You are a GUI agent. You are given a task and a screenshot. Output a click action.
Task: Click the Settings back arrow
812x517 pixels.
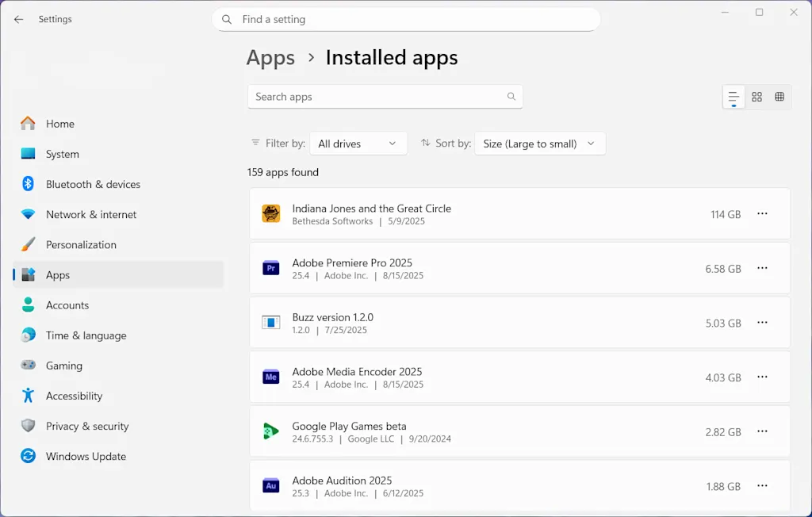coord(19,19)
